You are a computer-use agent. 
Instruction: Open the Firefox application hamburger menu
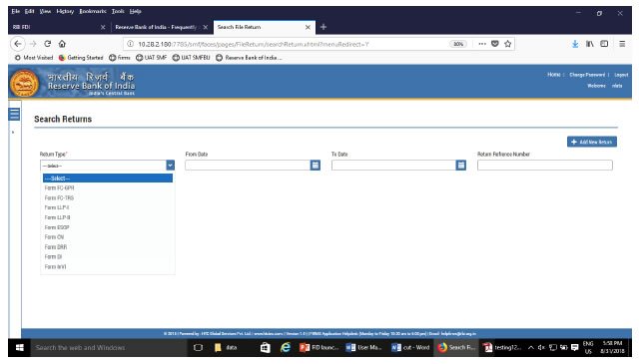(x=622, y=44)
